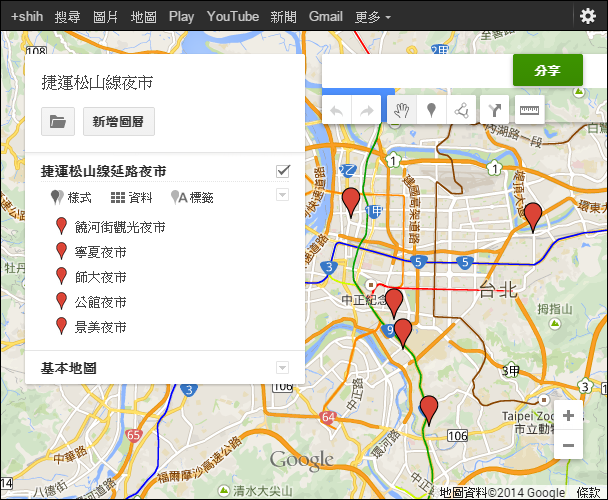The width and height of the screenshot is (608, 500).
Task: Click the undo arrow in map toolbar
Action: tap(337, 111)
